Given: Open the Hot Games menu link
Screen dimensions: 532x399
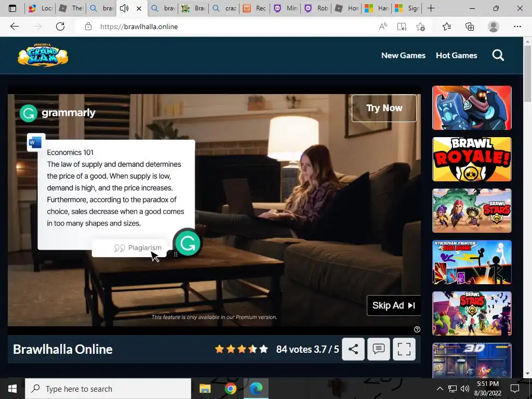Looking at the screenshot, I should coord(456,55).
